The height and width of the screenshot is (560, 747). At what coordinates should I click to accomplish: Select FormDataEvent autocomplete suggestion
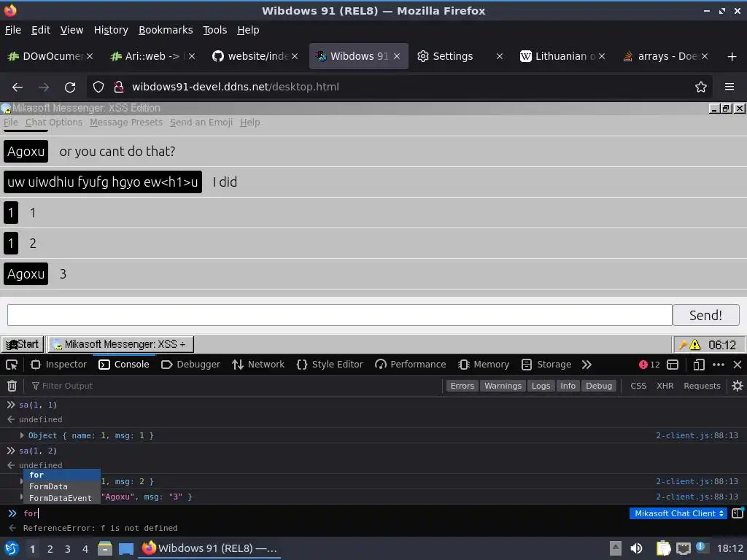click(62, 498)
